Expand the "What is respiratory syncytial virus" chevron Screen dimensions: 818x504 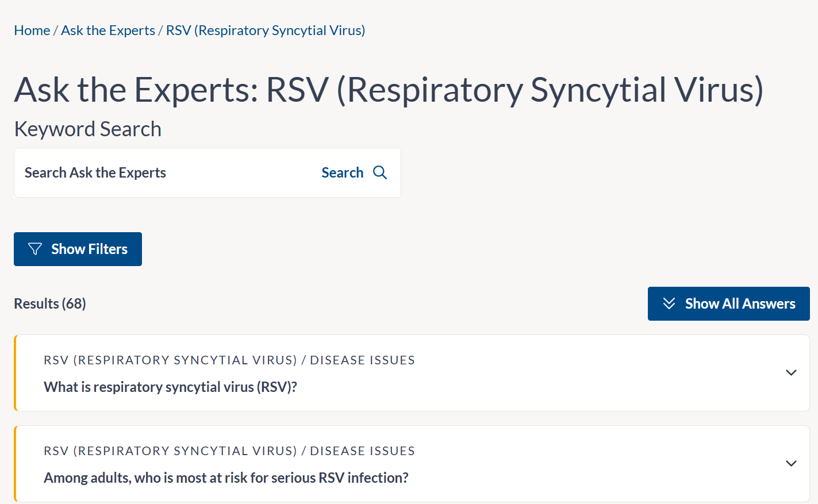791,372
